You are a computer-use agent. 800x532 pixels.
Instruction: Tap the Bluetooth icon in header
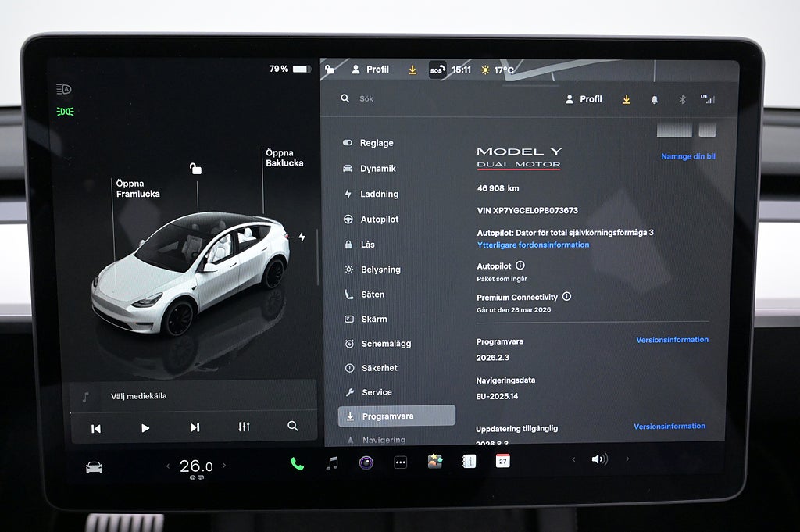681,100
